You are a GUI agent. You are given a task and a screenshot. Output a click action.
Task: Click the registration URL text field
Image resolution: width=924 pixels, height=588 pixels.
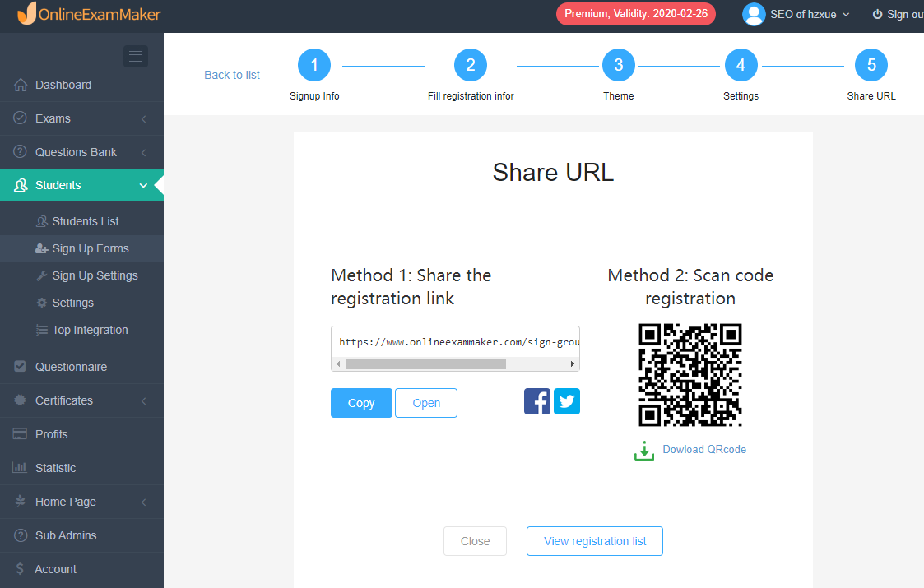pos(456,342)
